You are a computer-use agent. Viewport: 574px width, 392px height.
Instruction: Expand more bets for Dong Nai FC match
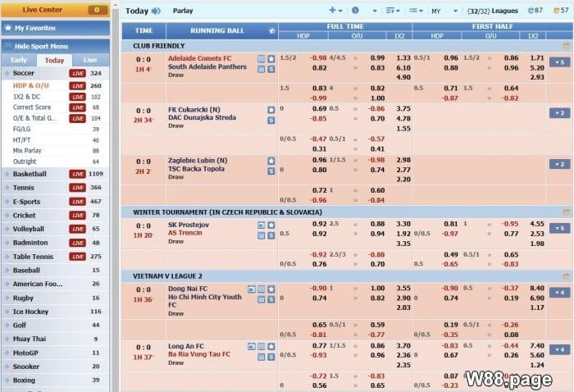point(559,293)
